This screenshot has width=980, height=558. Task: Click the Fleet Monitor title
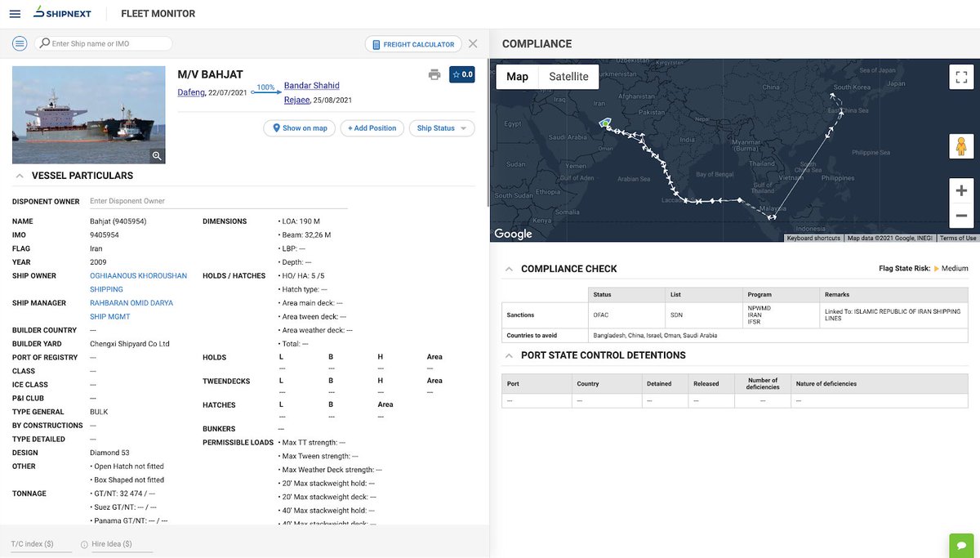(158, 14)
